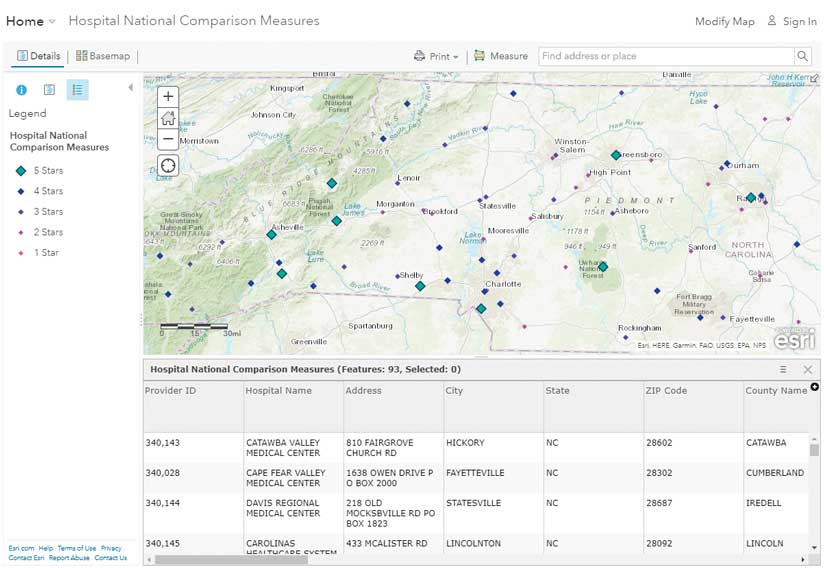The image size is (824, 568).
Task: Click Find my location button
Action: coord(168,166)
